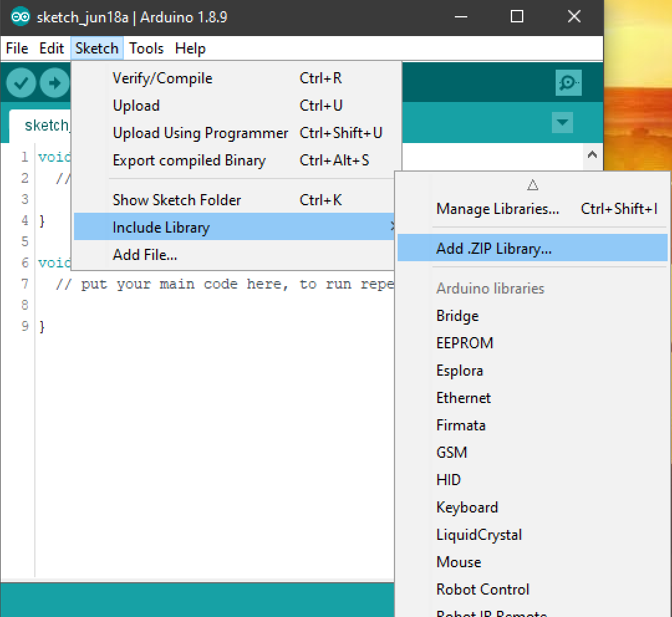Screen dimensions: 672x617
Task: Include the GSM library
Action: click(x=532, y=453)
